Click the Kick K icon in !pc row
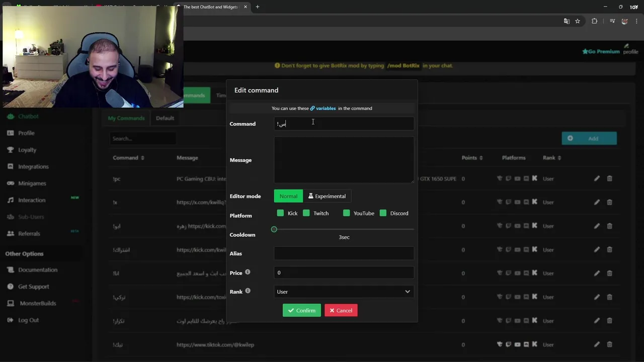Viewport: 644px width, 362px height. 534,178
